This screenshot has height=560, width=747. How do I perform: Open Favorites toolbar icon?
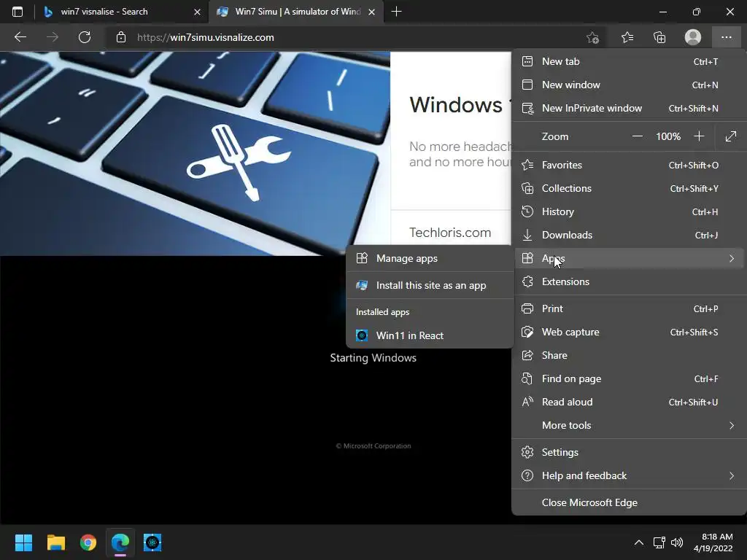point(627,37)
